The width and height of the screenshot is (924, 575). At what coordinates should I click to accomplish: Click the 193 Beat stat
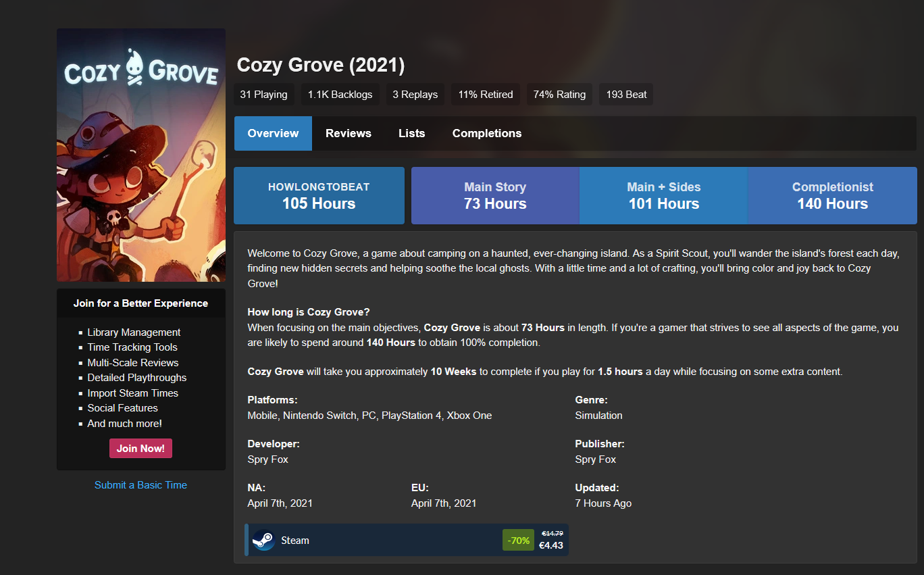pos(627,95)
